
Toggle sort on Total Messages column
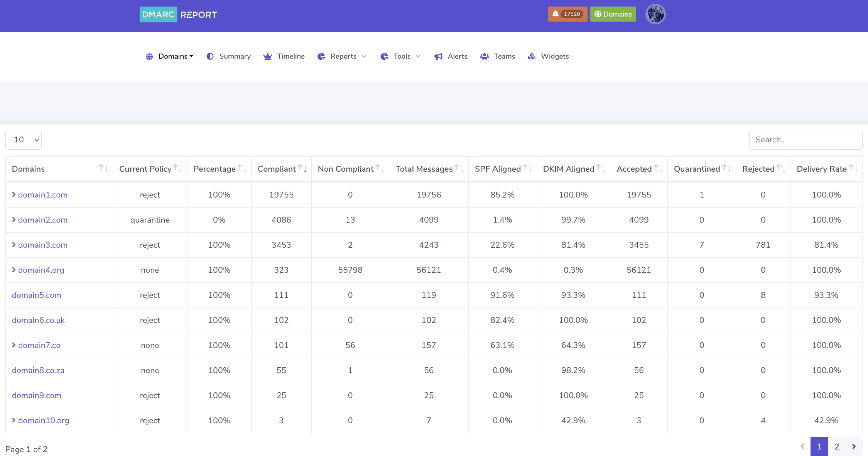(459, 169)
